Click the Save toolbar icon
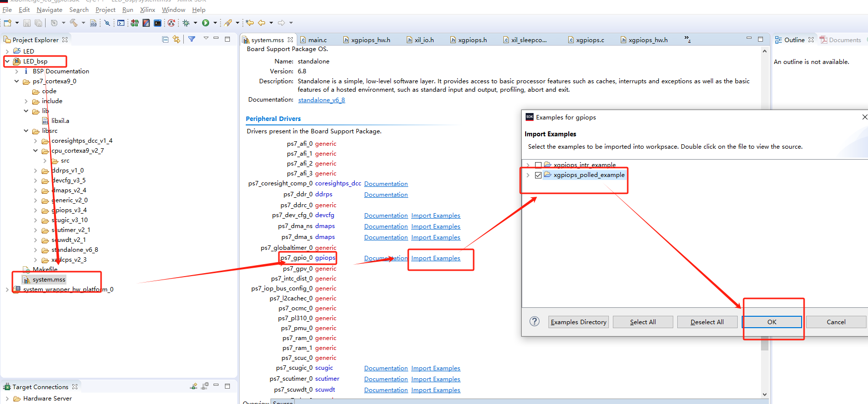Image resolution: width=868 pixels, height=404 pixels. tap(27, 23)
